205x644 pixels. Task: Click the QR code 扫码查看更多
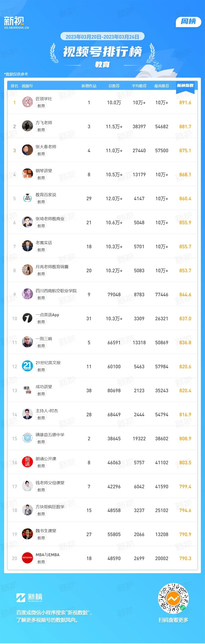click(x=173, y=598)
